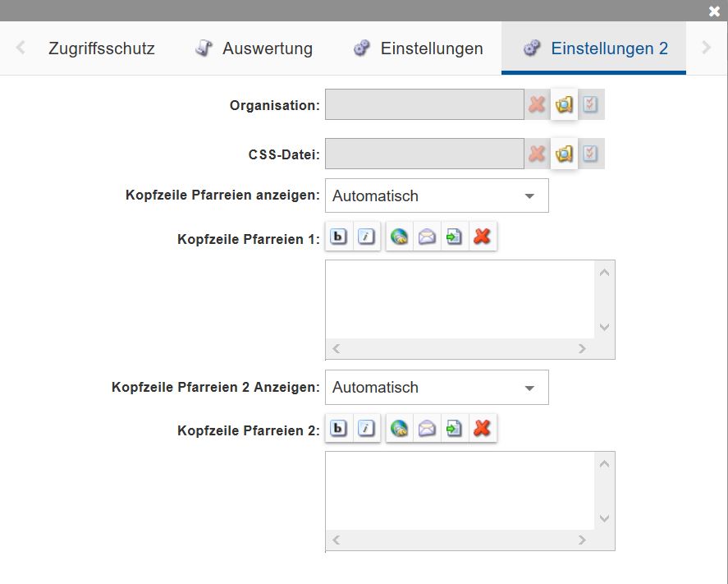Apply bold formatting in Kopfzeile Pfarreien 1

click(x=338, y=236)
